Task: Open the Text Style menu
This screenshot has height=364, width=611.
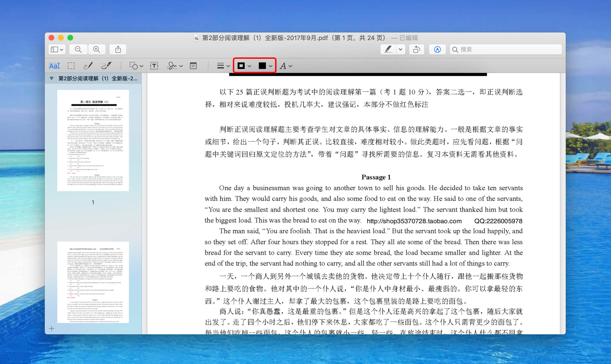Action: (286, 66)
